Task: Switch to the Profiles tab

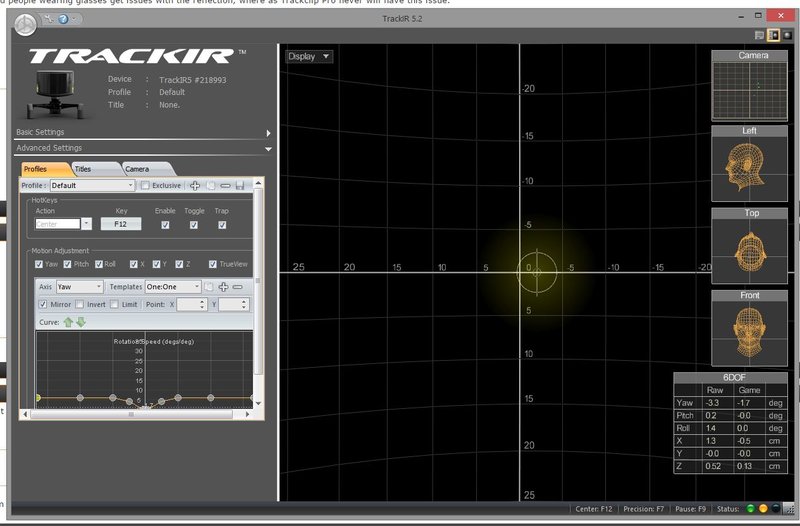Action: 45,169
